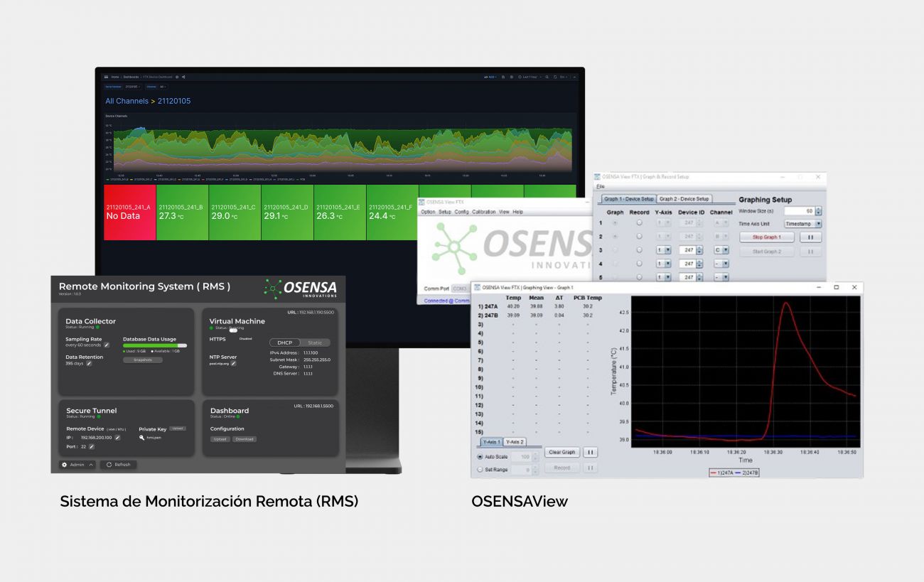Switch to Graph 2 - Device Setup tab
924x582 pixels.
point(684,199)
